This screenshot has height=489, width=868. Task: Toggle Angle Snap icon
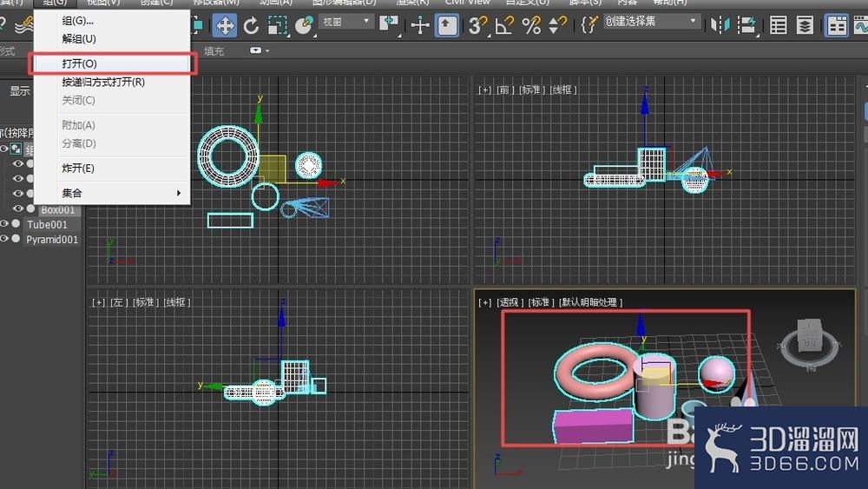[504, 25]
